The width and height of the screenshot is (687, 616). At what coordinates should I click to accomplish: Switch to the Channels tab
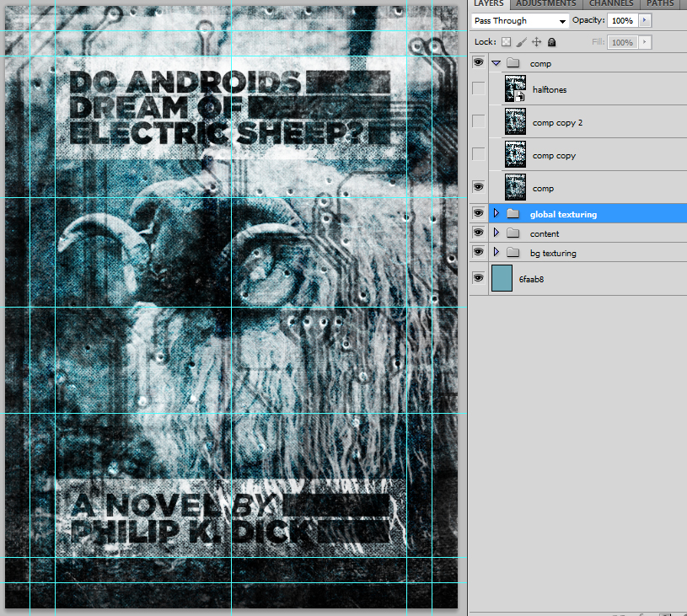pyautogui.click(x=611, y=4)
